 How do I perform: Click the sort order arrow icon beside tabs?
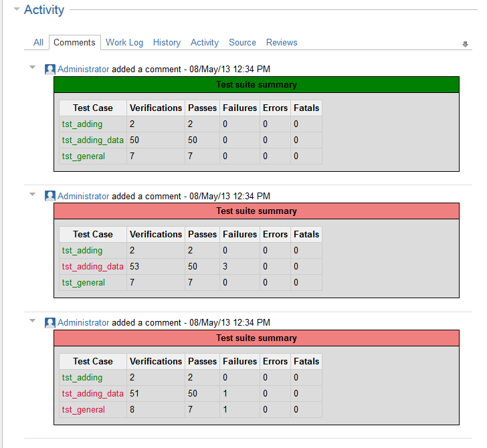coord(466,44)
